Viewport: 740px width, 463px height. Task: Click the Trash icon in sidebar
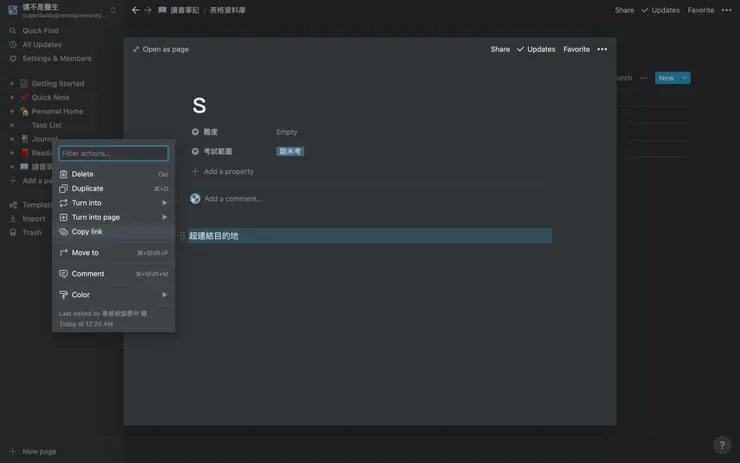13,233
